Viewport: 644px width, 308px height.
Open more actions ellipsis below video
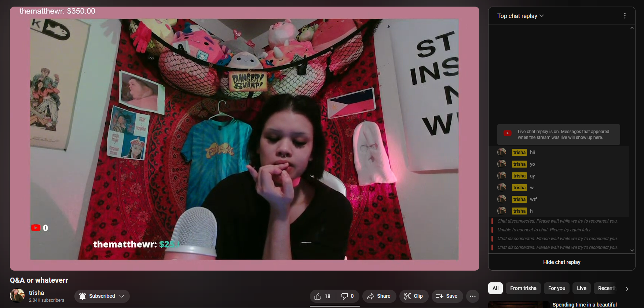point(473,296)
